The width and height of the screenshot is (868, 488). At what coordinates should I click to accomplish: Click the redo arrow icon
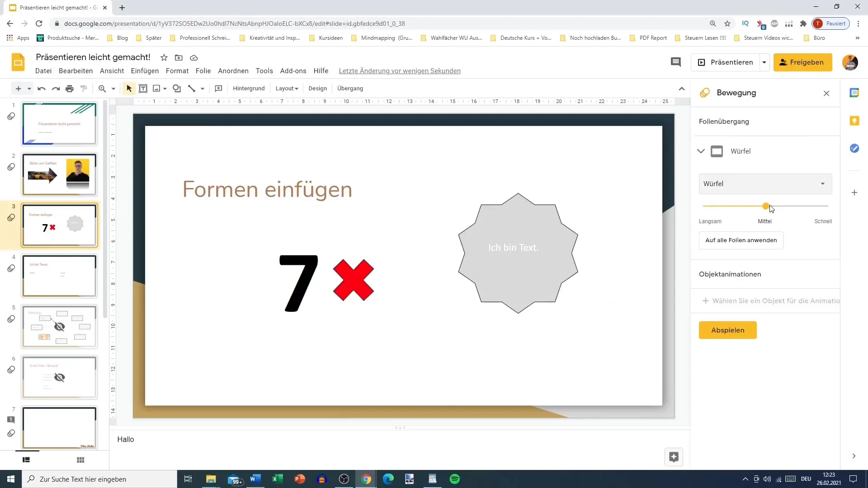[x=56, y=89]
